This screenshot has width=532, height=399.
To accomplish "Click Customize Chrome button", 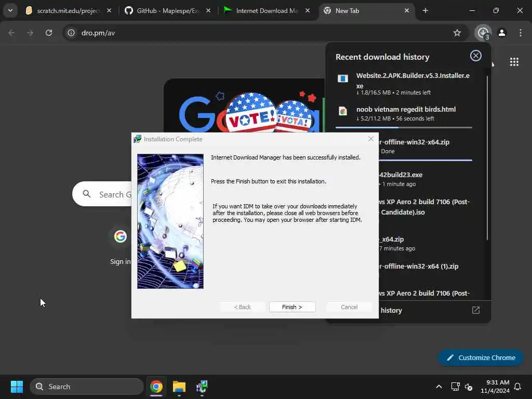I will (x=481, y=357).
